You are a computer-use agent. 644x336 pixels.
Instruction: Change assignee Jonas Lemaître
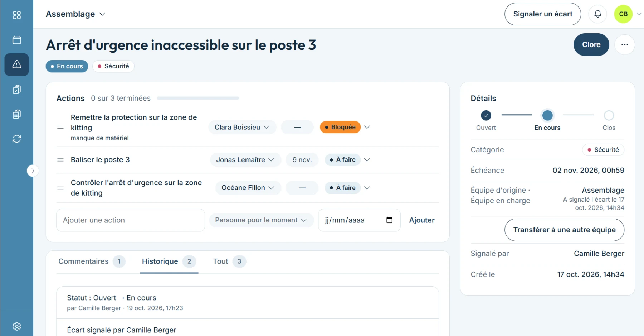(245, 160)
